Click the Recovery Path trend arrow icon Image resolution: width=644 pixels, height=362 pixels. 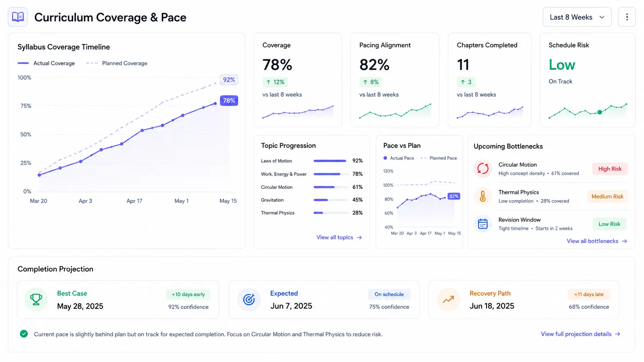point(448,299)
